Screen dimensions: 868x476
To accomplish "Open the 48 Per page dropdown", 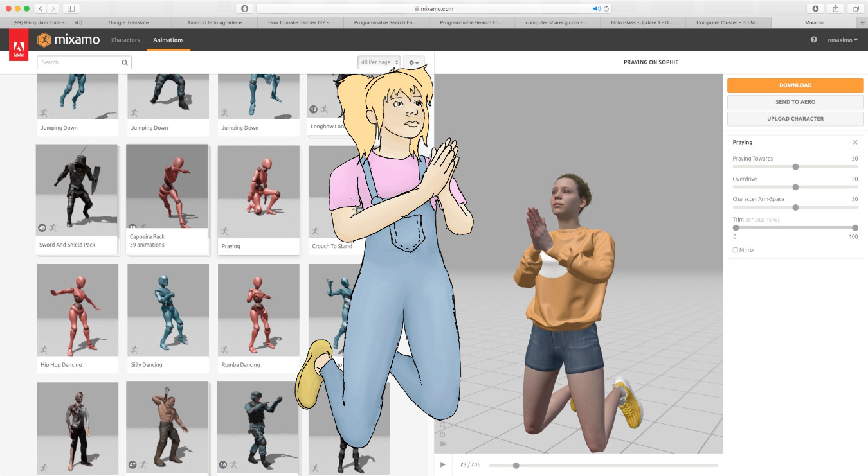I will coord(379,62).
